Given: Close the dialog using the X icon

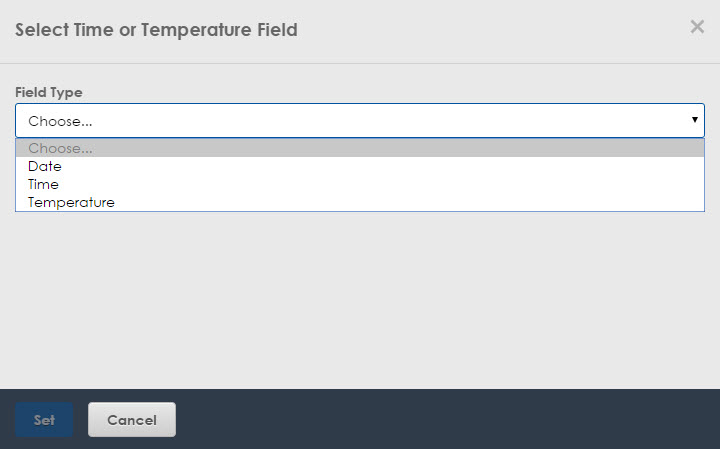Looking at the screenshot, I should 697,27.
